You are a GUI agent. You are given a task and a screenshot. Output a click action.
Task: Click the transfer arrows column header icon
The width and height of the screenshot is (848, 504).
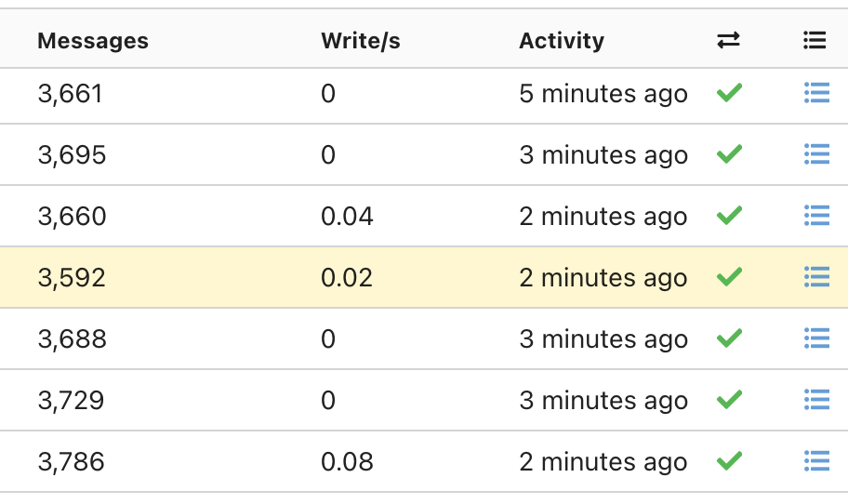click(729, 40)
